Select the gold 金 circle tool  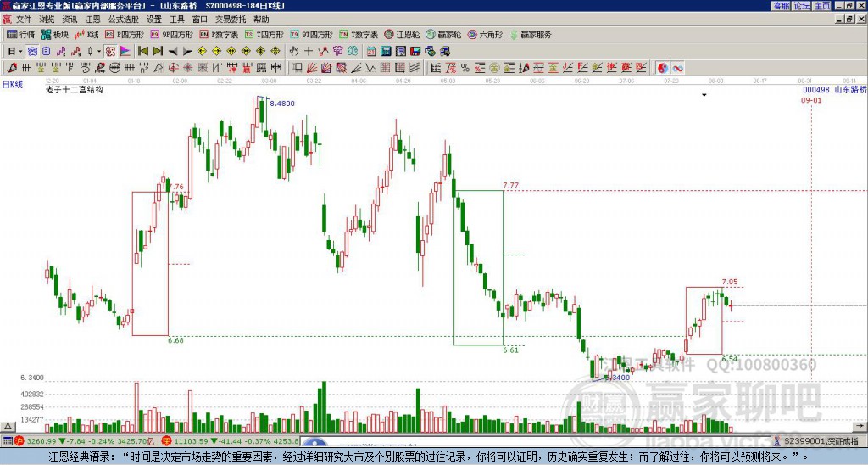click(x=494, y=68)
